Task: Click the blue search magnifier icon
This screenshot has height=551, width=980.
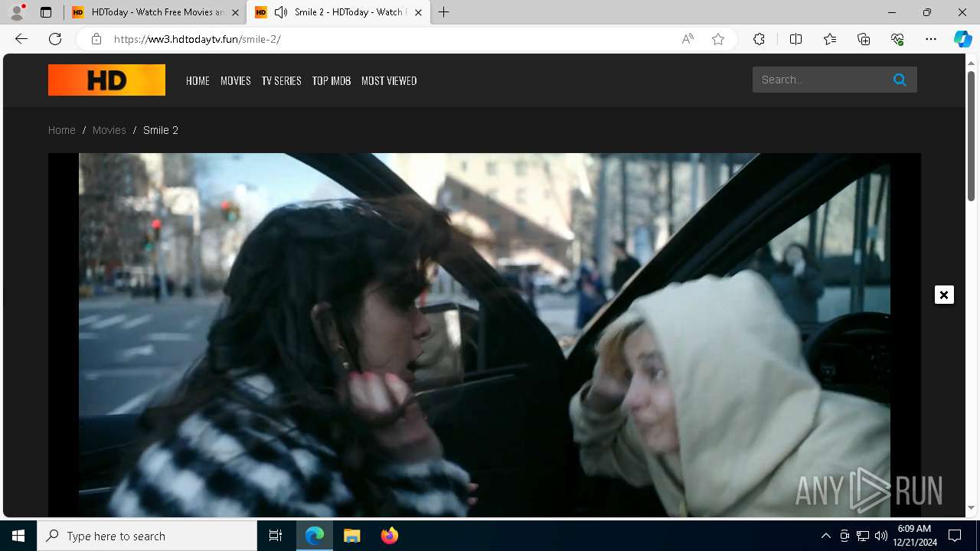Action: coord(900,80)
